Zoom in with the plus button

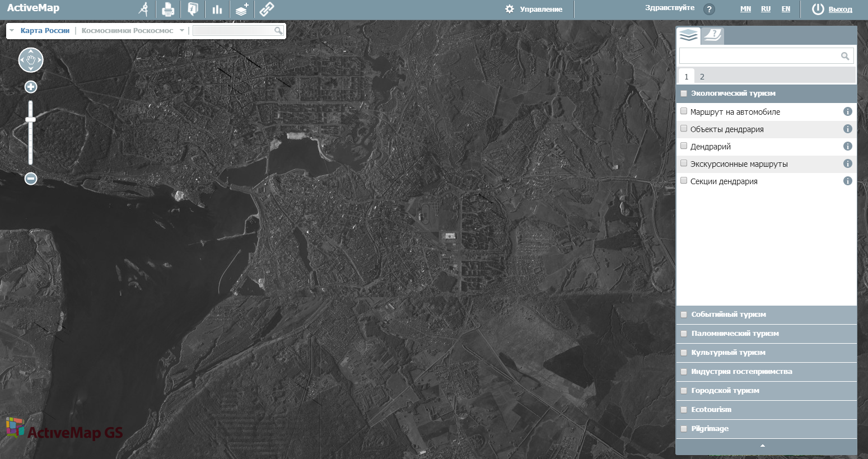point(31,87)
